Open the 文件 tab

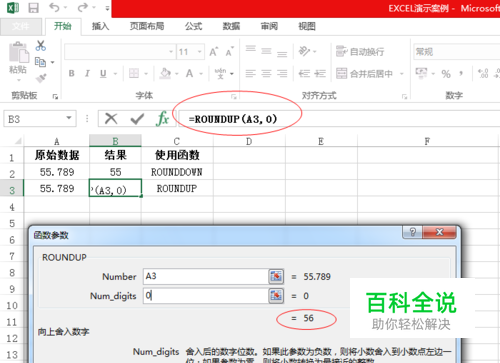(21, 26)
